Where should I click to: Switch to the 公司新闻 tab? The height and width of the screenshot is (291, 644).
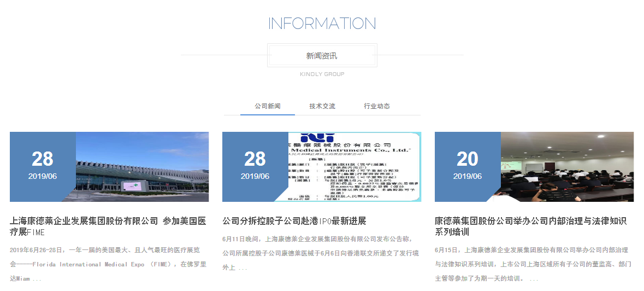click(x=267, y=106)
